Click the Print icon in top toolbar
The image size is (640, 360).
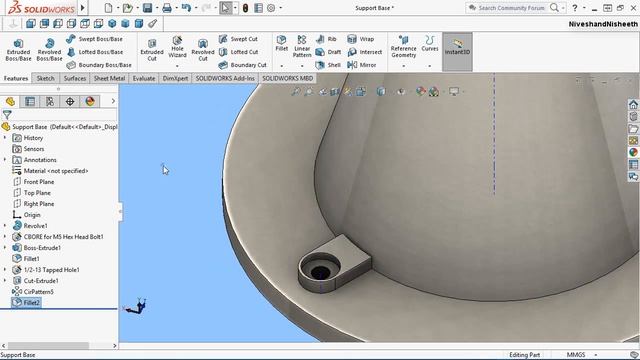pyautogui.click(x=167, y=8)
